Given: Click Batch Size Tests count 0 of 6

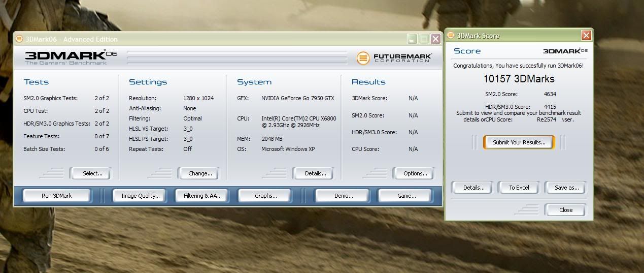Looking at the screenshot, I should pos(101,149).
